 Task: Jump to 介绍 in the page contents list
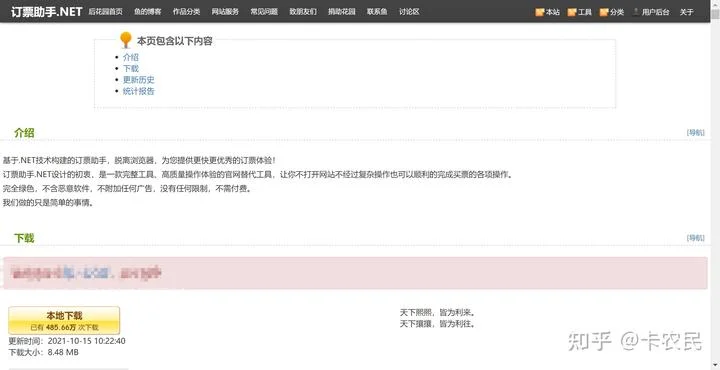pyautogui.click(x=130, y=57)
